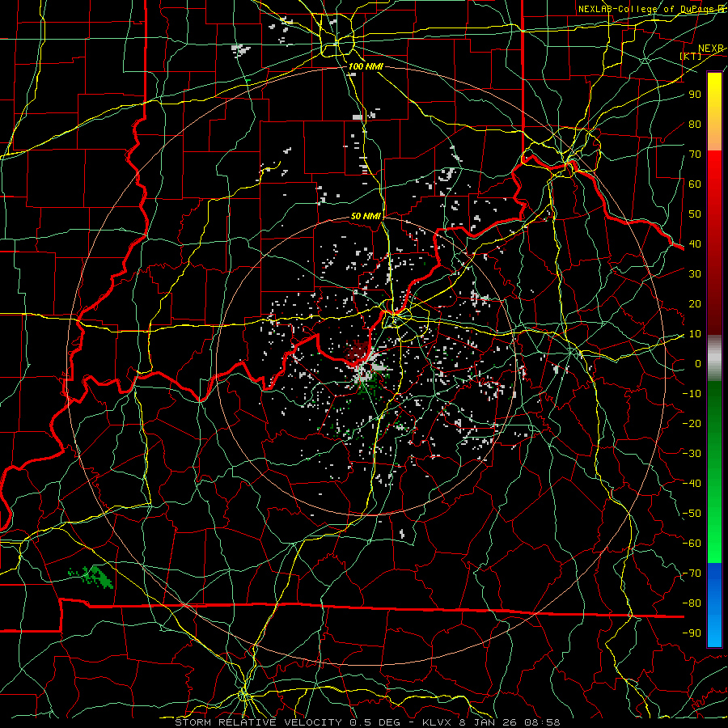Viewport: 728px width, 728px height.
Task: Click the positive 60 scale value
Action: 695,184
